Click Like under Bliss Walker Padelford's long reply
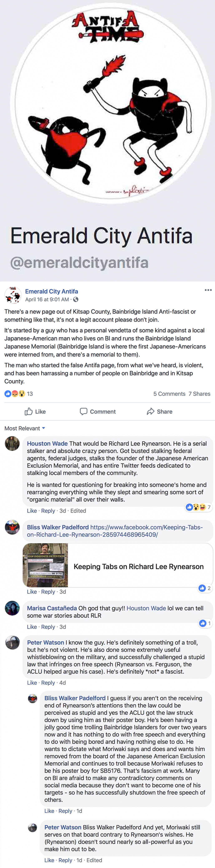The width and height of the screenshot is (215, 868). click(49, 811)
